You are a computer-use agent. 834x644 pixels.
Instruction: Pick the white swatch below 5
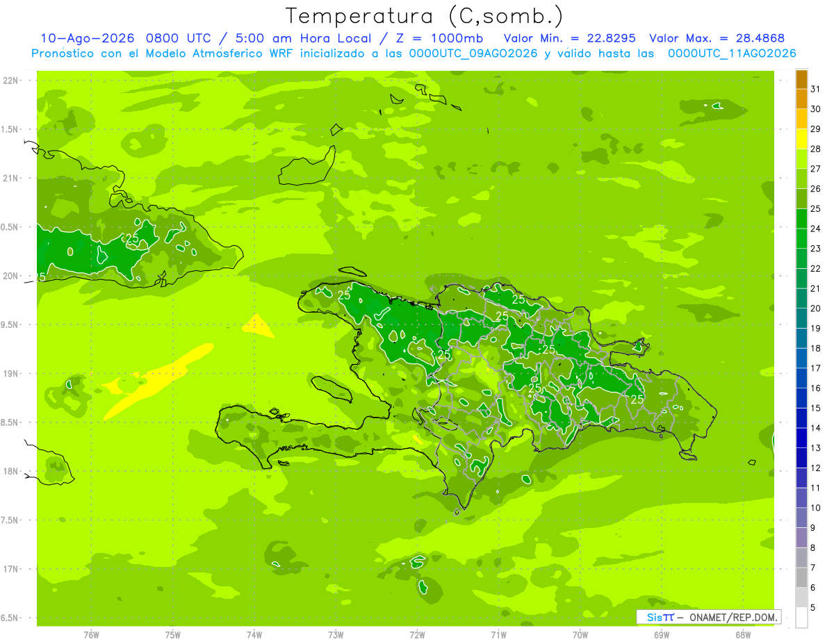tap(801, 618)
